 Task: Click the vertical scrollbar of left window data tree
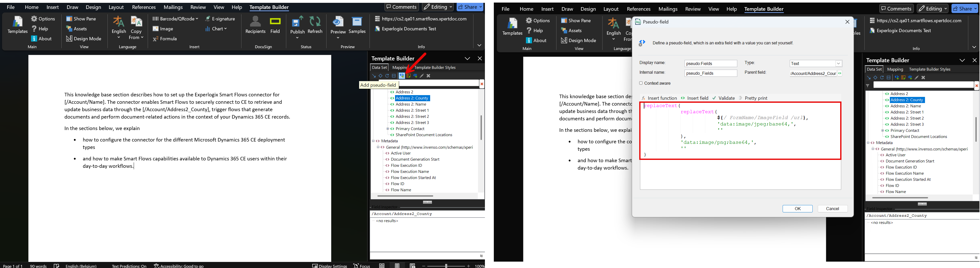[481, 127]
